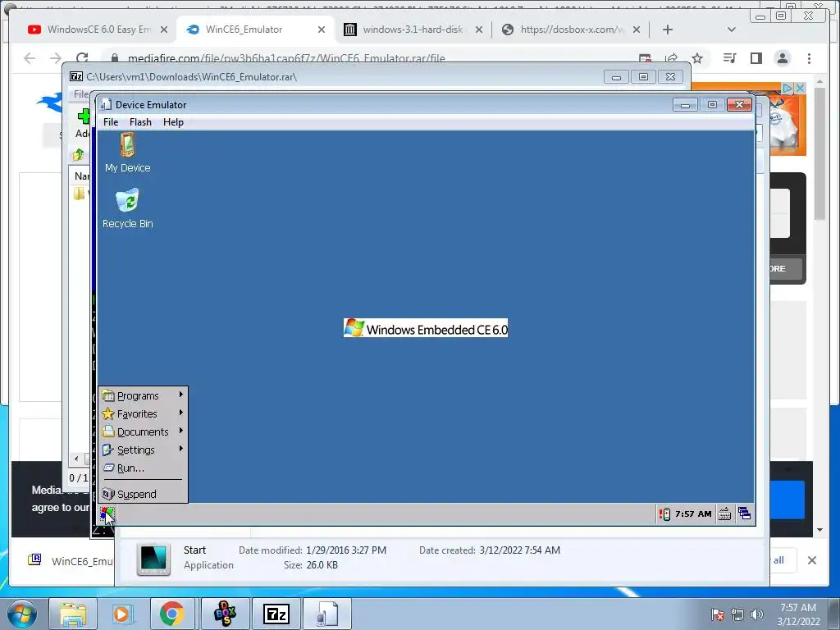
Task: Expand the arrow next to Settings
Action: click(x=181, y=449)
